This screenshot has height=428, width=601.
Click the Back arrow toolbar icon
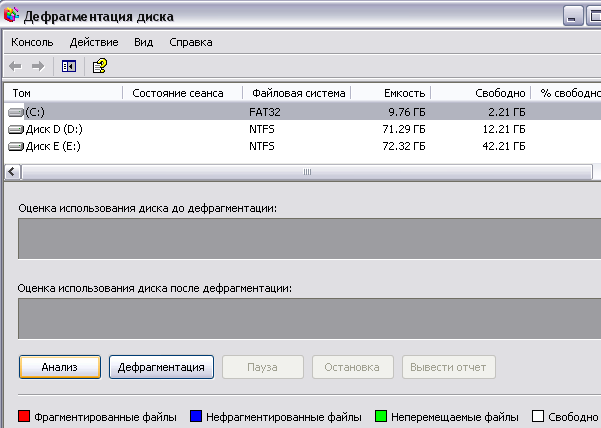pos(15,67)
